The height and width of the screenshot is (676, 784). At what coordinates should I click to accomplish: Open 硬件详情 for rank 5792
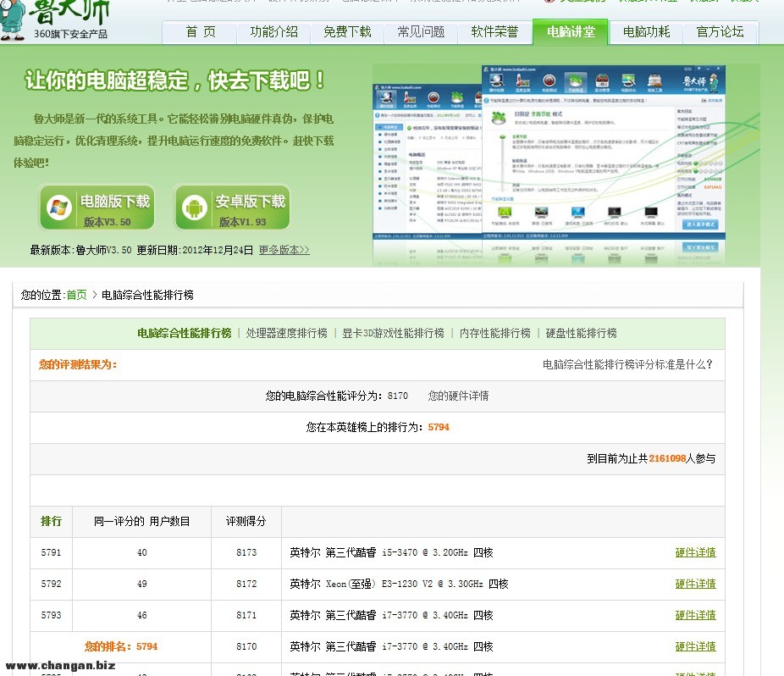tap(695, 584)
